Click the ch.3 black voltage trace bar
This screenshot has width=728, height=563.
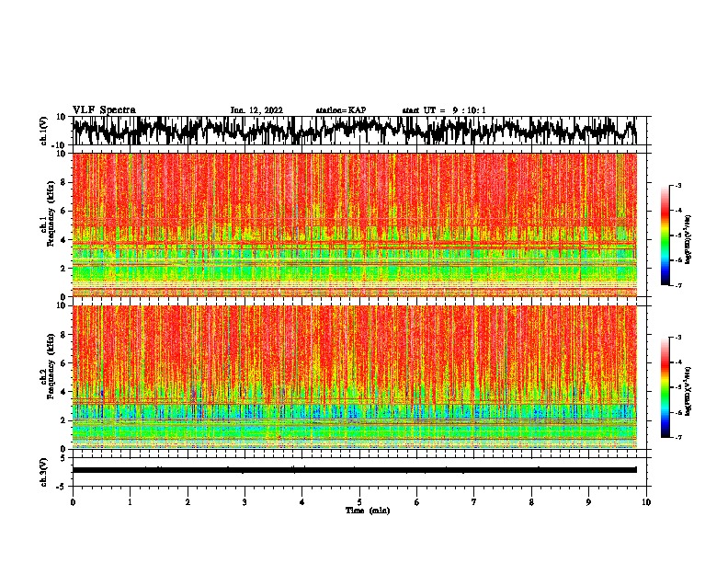[355, 470]
